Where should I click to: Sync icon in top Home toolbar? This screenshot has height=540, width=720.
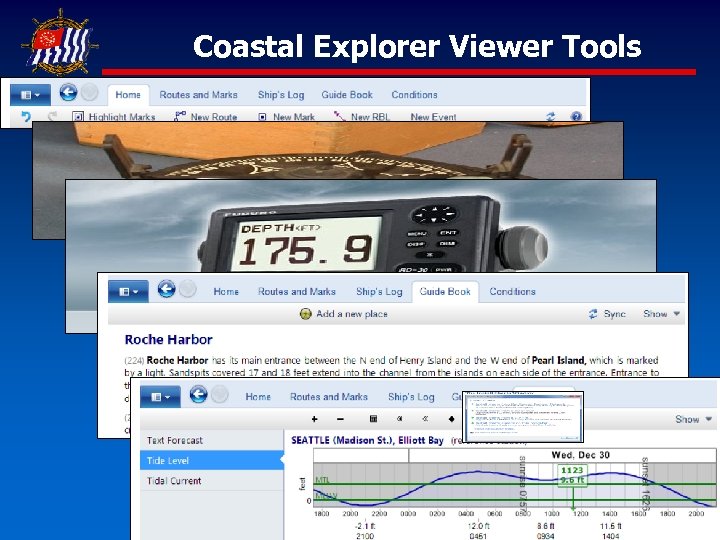tap(551, 116)
